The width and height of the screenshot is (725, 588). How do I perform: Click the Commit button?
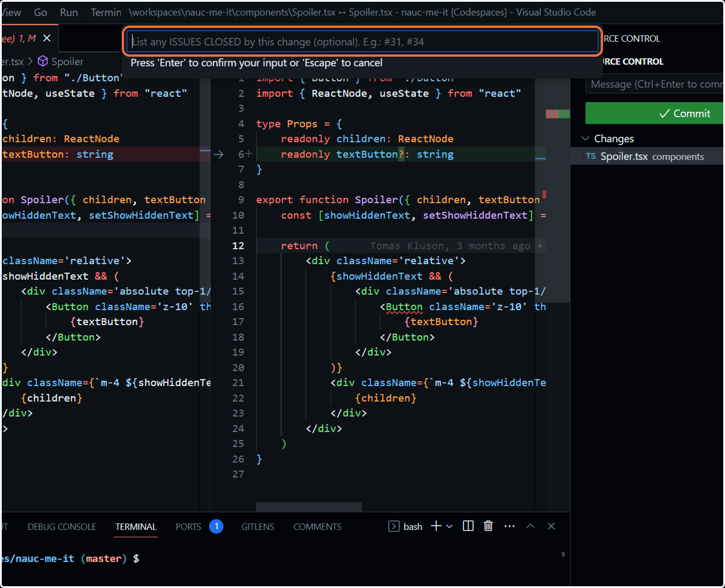tap(655, 113)
